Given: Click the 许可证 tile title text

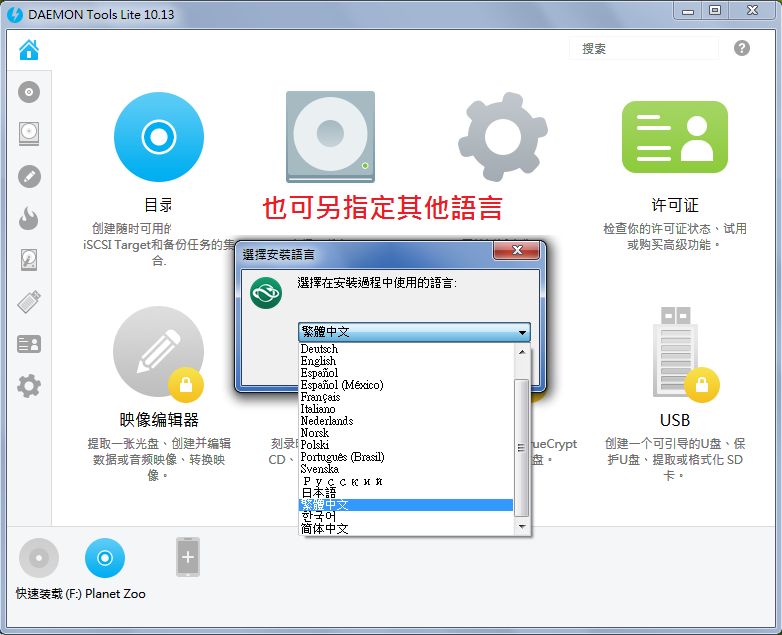Looking at the screenshot, I should (675, 205).
